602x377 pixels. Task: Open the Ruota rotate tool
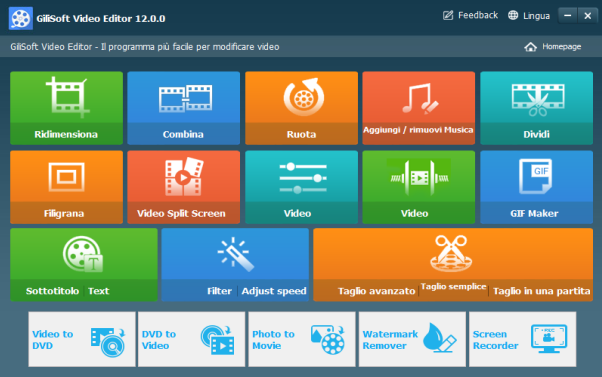click(301, 108)
